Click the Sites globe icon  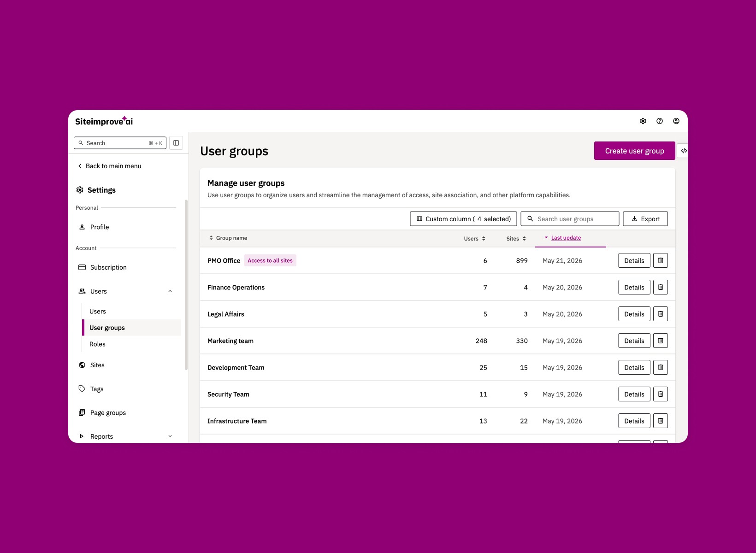tap(82, 365)
